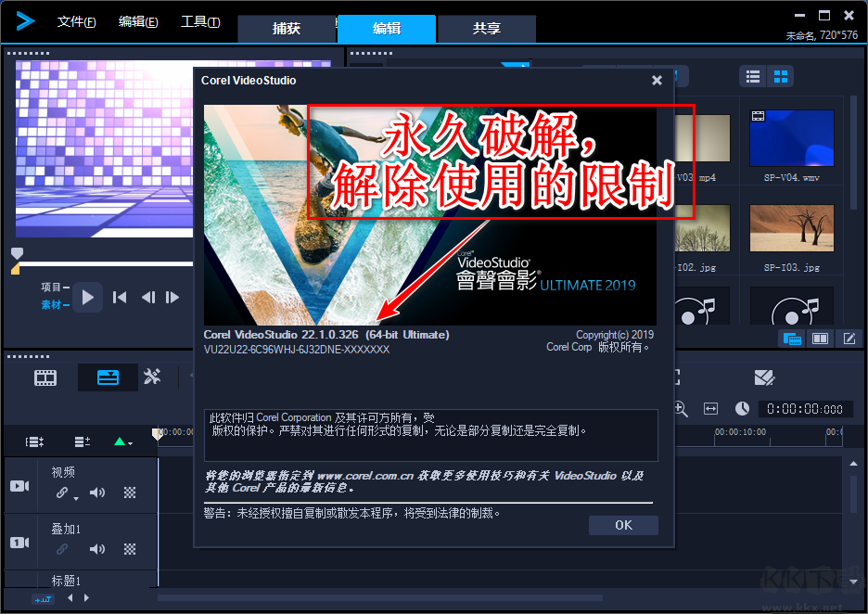Open the customize toolbar tools icon
Image resolution: width=868 pixels, height=614 pixels.
152,377
